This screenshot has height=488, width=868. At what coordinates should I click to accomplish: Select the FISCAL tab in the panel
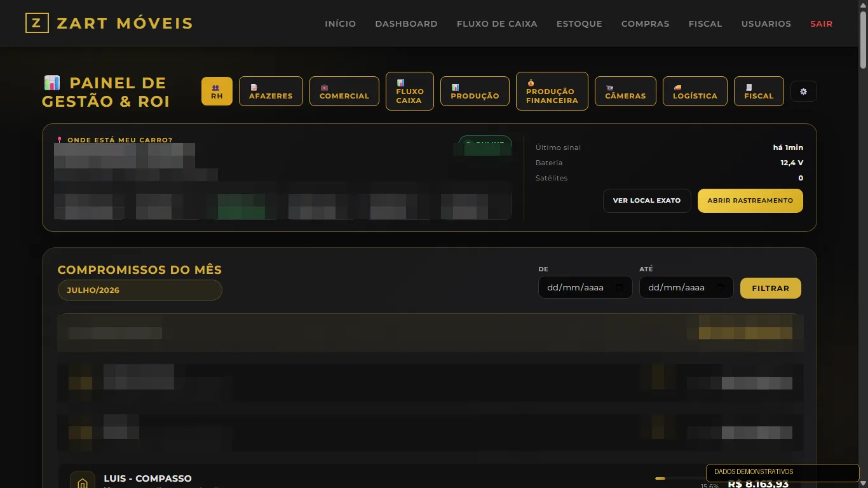(759, 91)
